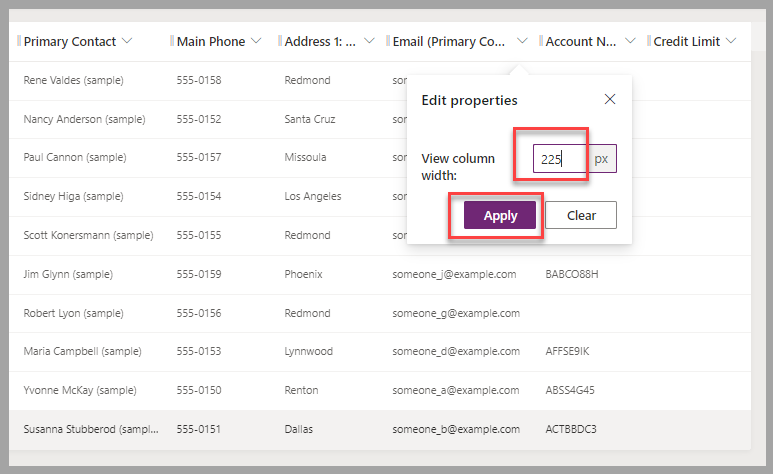The image size is (773, 474).
Task: Clear the view column width value
Action: tap(581, 215)
